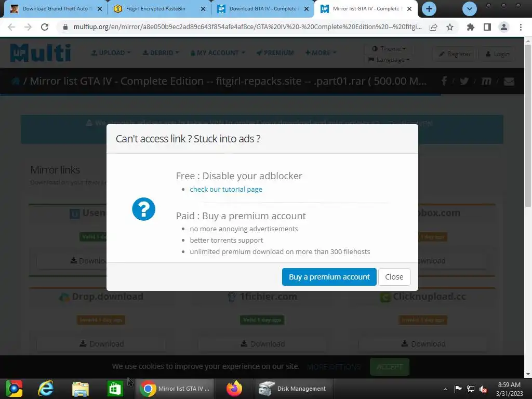Open File Explorer from the taskbar
This screenshot has height=399, width=532.
tap(81, 389)
